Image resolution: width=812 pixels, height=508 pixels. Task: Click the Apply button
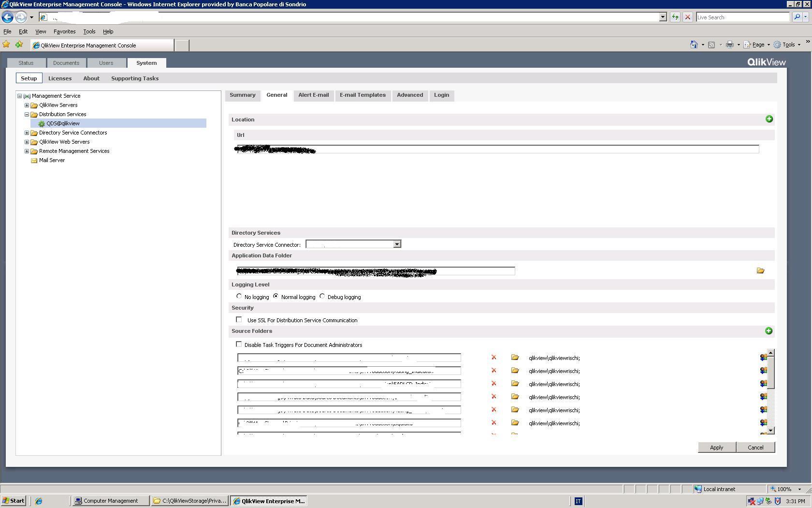tap(717, 448)
